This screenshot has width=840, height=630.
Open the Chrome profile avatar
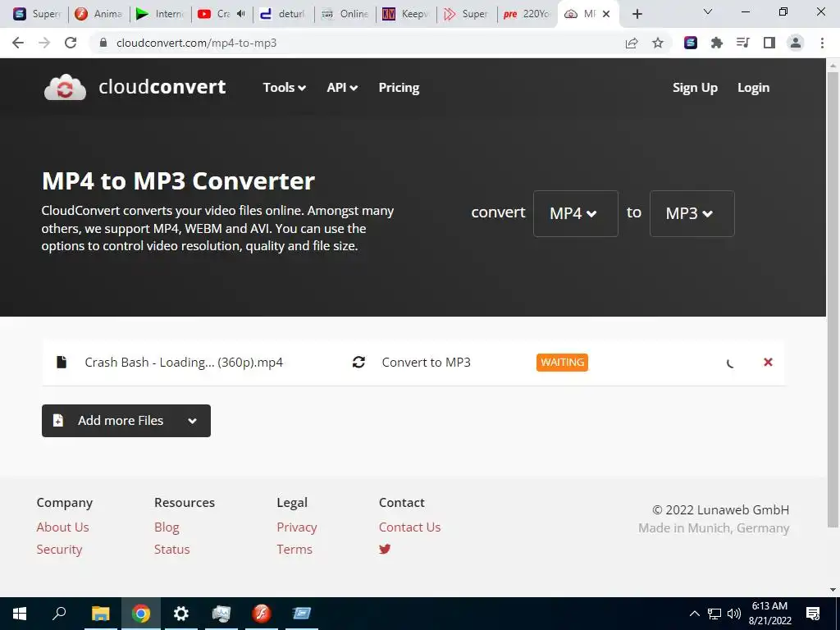coord(796,43)
